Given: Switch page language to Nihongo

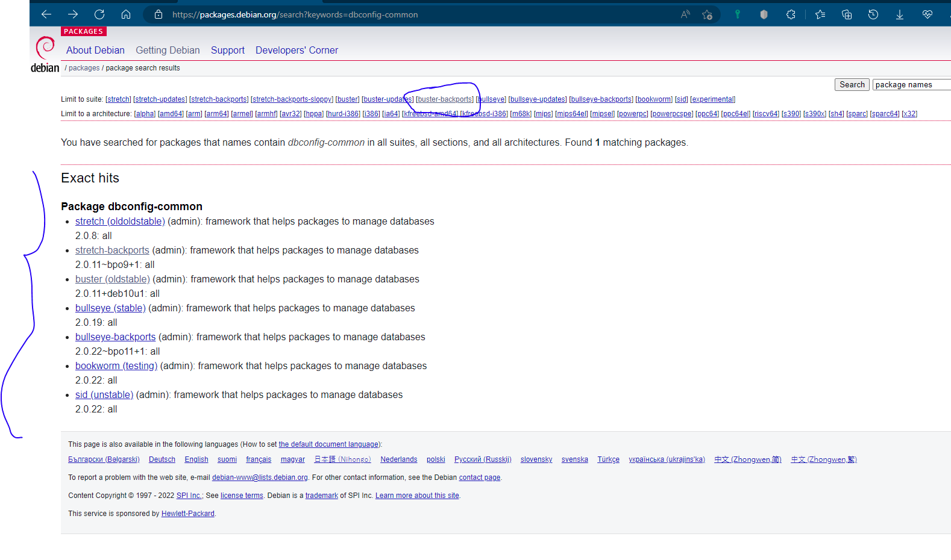Looking at the screenshot, I should tap(342, 459).
